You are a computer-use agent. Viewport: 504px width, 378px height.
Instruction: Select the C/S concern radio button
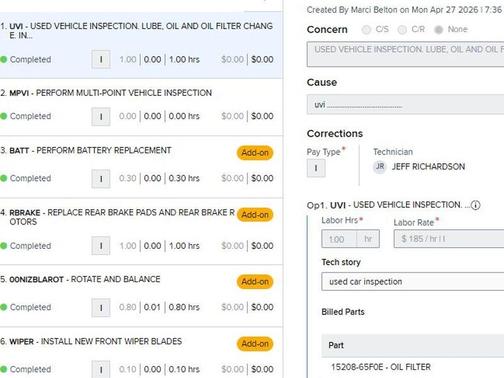[366, 30]
